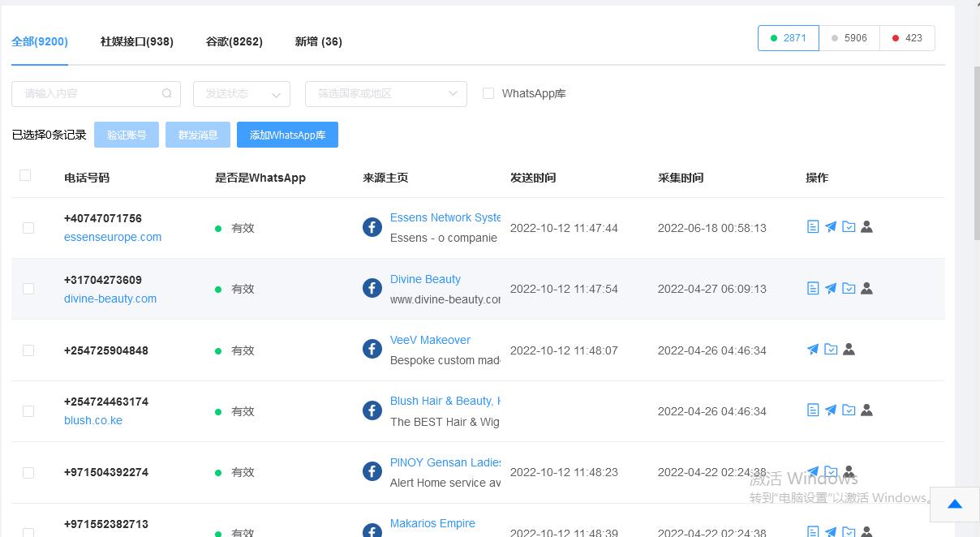
Task: Click the 群发消息 button
Action: (198, 135)
